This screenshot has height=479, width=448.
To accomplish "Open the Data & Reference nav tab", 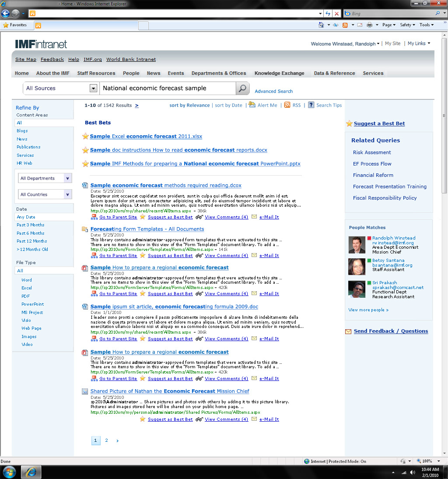I will point(335,73).
